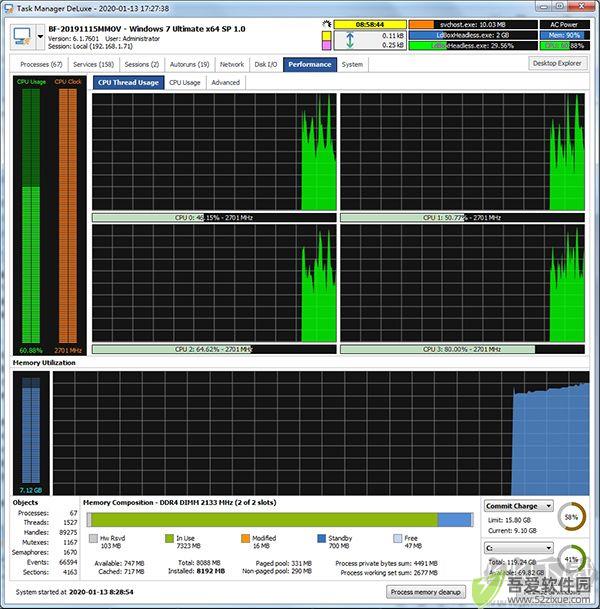Screen dimensions: 600x609
Task: Click the CPU 0 thread graph
Action: point(214,152)
